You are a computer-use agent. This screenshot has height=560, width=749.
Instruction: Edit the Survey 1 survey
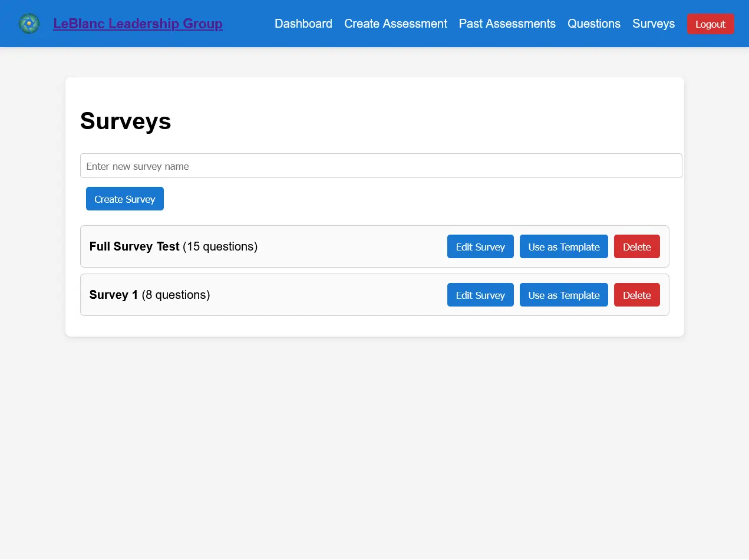480,295
